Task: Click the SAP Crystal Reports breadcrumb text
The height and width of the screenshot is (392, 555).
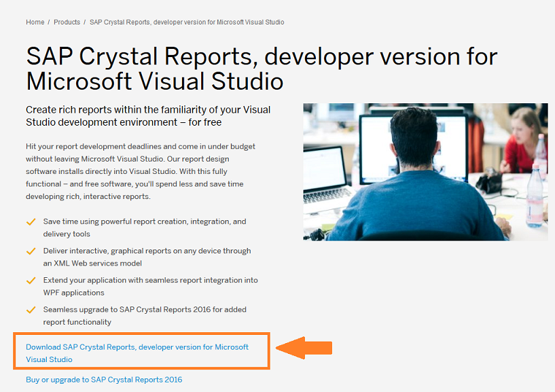Action: tap(187, 22)
